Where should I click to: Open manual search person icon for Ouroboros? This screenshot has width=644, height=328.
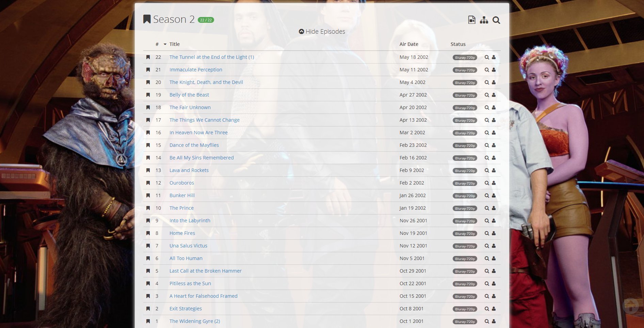[x=494, y=183]
